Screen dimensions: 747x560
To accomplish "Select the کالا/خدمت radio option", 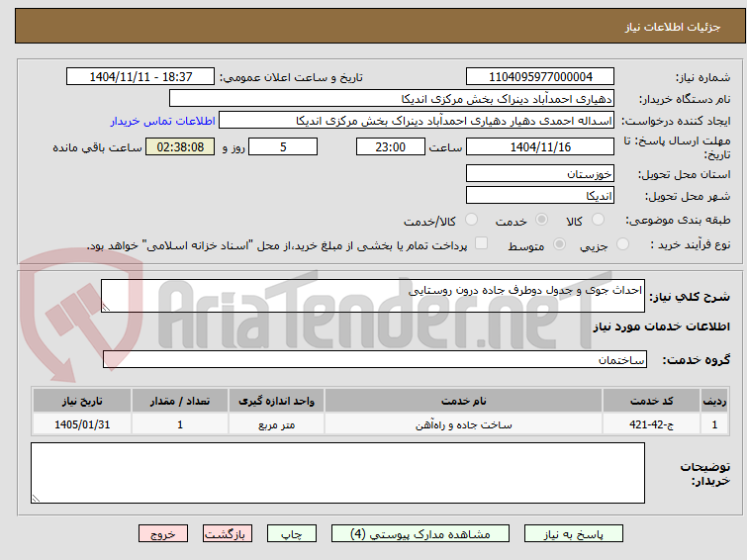I will click(x=471, y=220).
